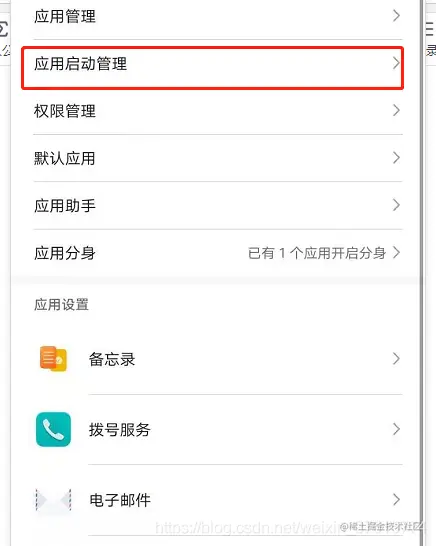
Task: Click chevron beside 应用助手
Action: [396, 205]
